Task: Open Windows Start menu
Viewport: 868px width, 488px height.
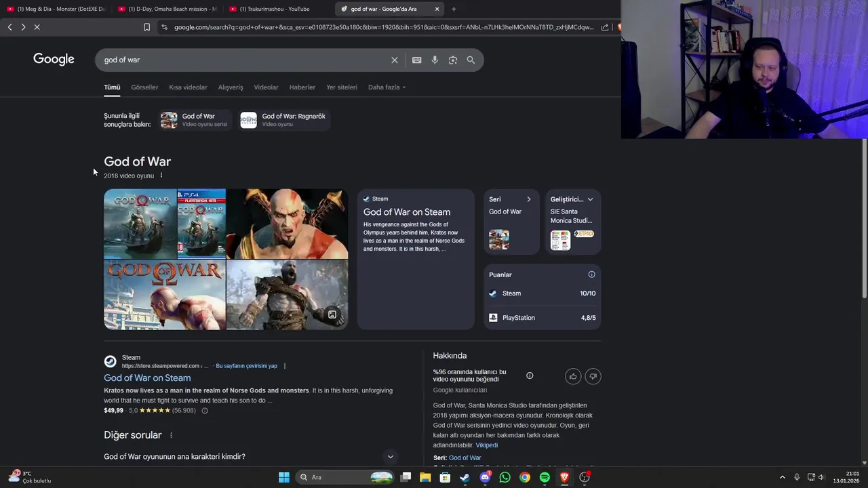Action: pyautogui.click(x=284, y=477)
